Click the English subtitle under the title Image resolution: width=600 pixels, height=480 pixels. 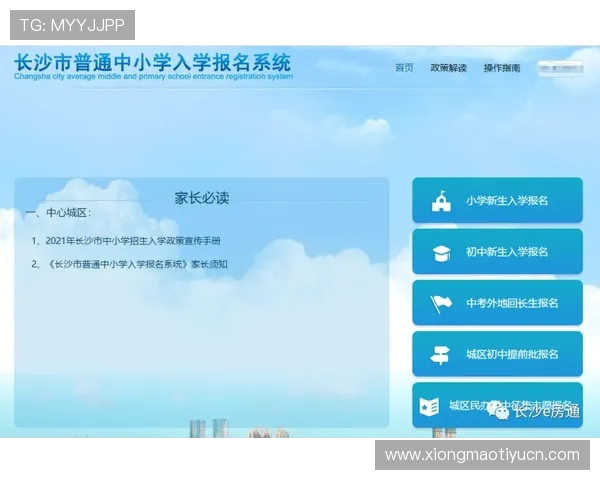(153, 77)
